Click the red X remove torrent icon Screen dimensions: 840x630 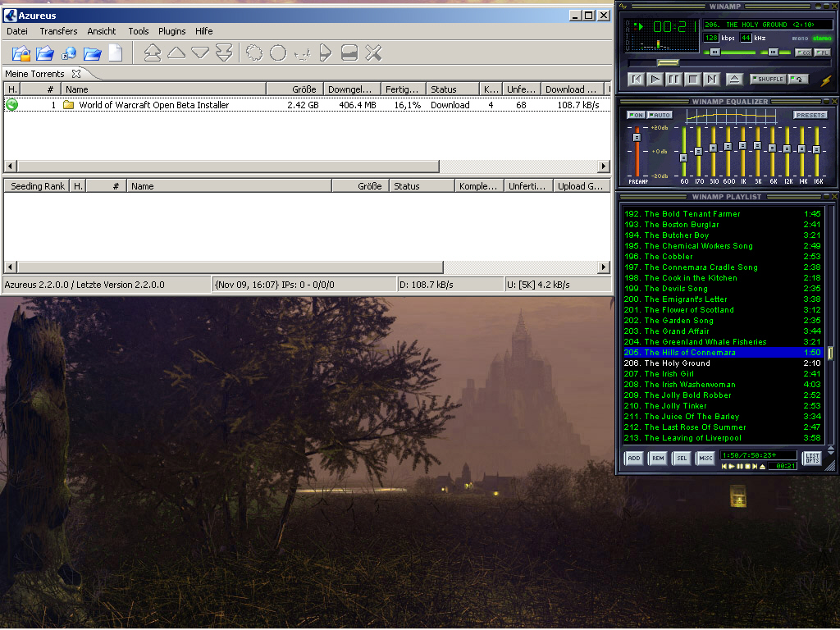tap(373, 53)
